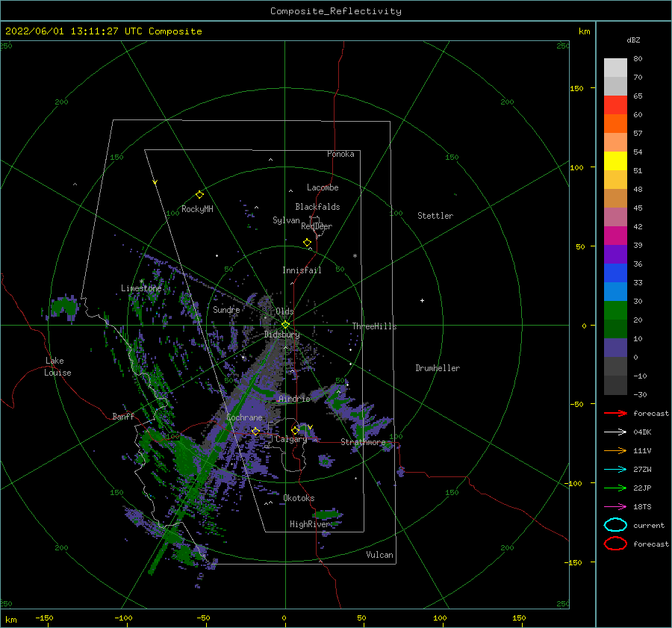Click the Airdrie city label
Image resolution: width=672 pixels, height=628 pixels.
[294, 399]
